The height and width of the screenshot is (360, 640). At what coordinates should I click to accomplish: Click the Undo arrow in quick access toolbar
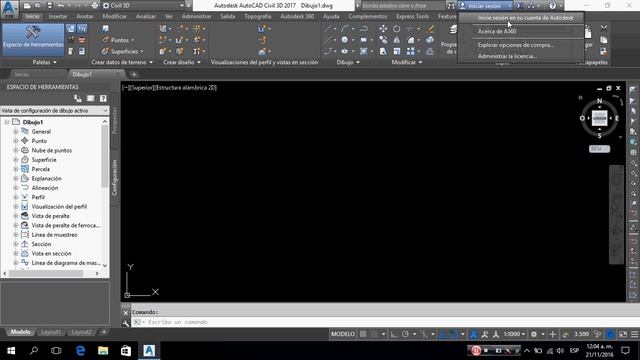tap(61, 6)
